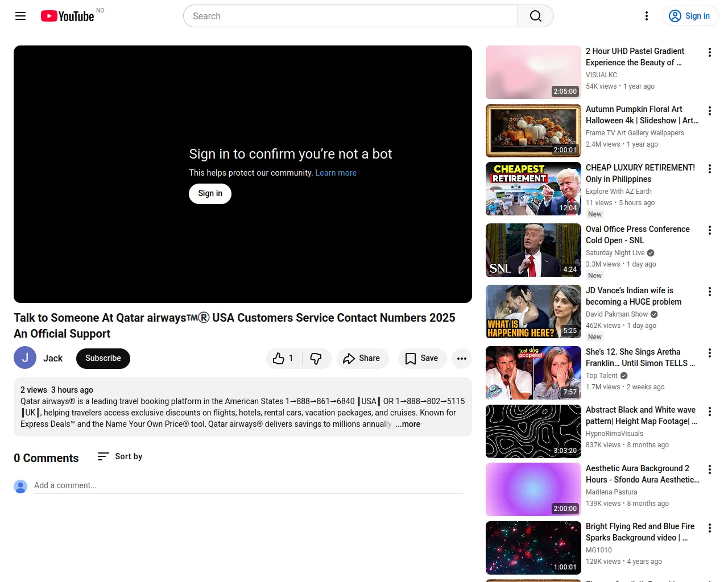Open the hamburger guide menu

pos(20,16)
